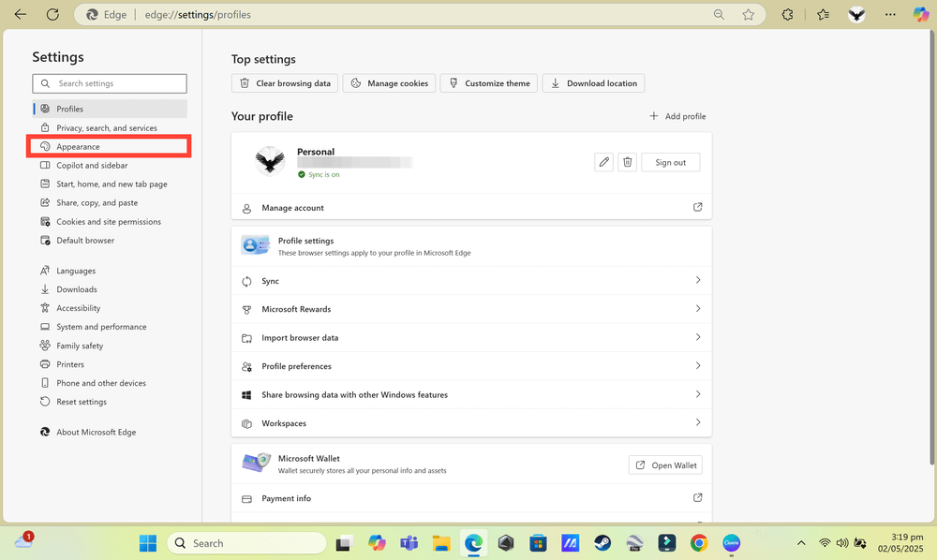The height and width of the screenshot is (560, 937).
Task: Open File Explorer from the taskbar
Action: [x=441, y=543]
